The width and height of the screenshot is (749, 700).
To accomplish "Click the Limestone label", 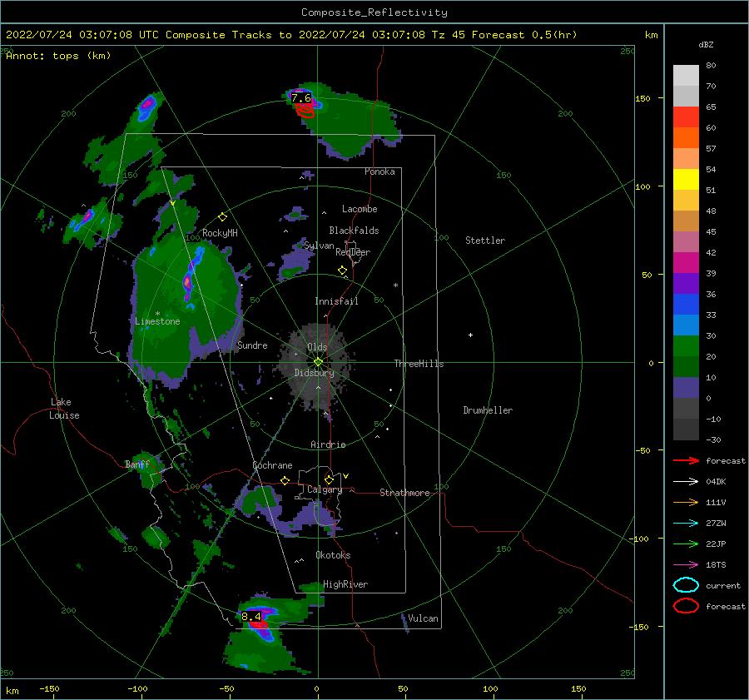I will [157, 321].
